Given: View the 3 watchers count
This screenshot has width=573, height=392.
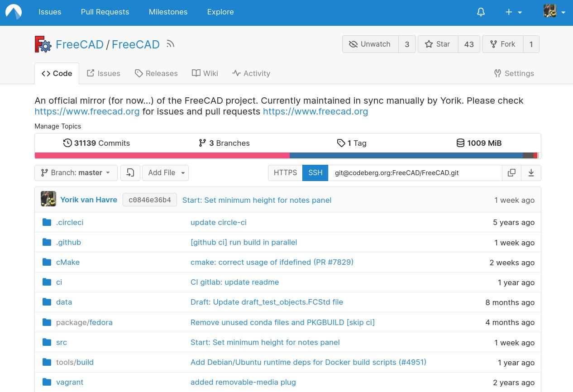Looking at the screenshot, I should tap(407, 44).
